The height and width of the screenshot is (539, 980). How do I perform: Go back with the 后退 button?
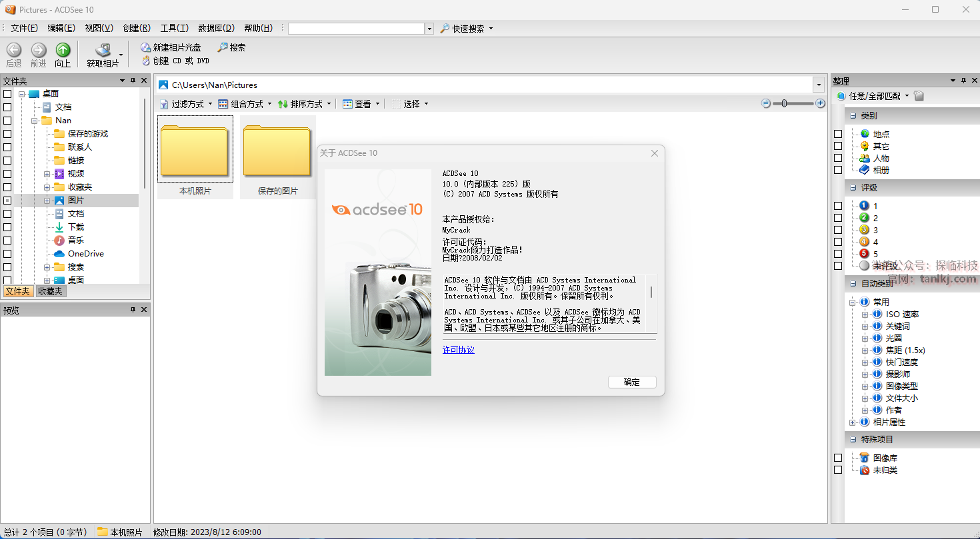pos(14,55)
